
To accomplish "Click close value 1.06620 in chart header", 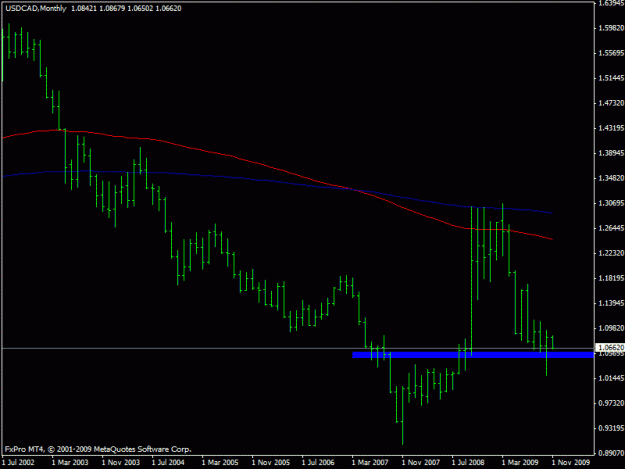I will (168, 8).
